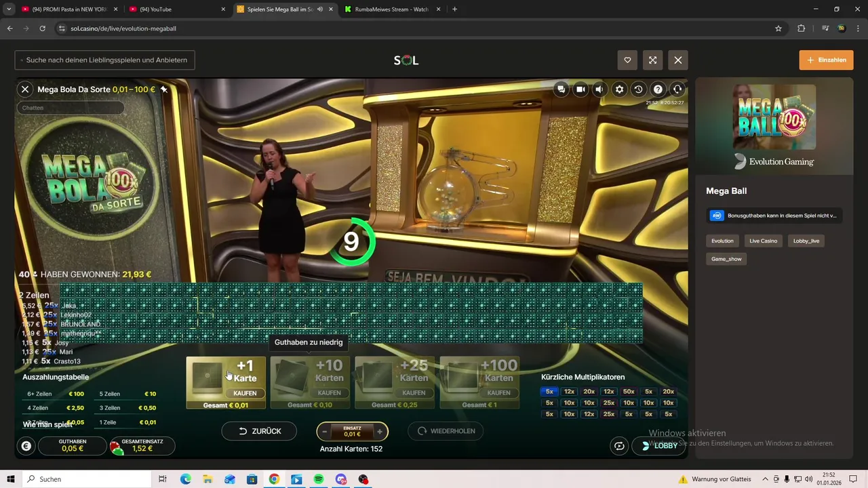Viewport: 868px width, 488px height.
Task: Click the Chatten chat input
Action: click(x=71, y=108)
